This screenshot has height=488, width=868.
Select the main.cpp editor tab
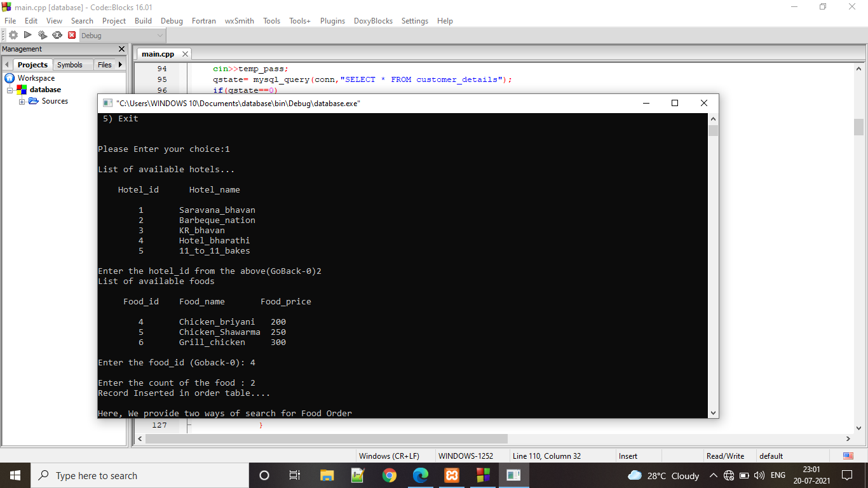tap(158, 54)
